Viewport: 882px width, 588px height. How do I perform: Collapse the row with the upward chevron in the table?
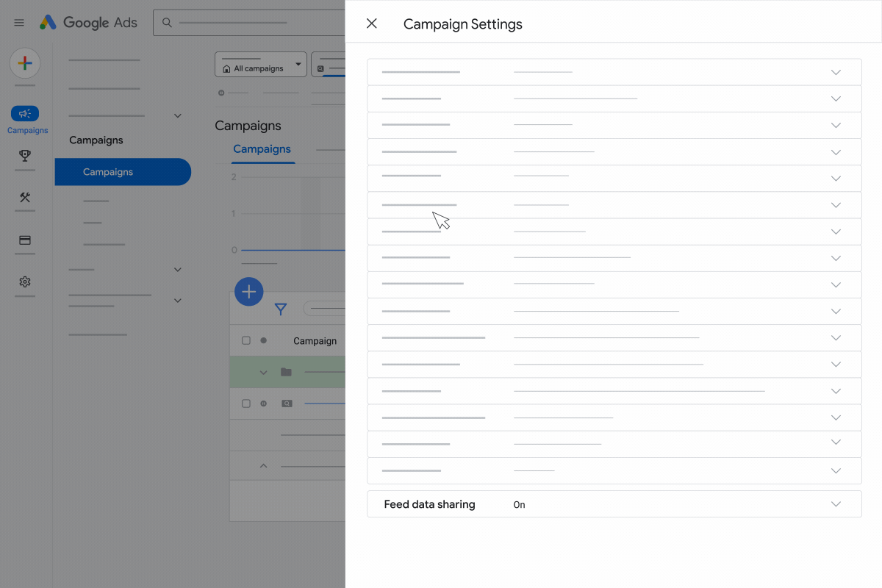click(x=263, y=466)
